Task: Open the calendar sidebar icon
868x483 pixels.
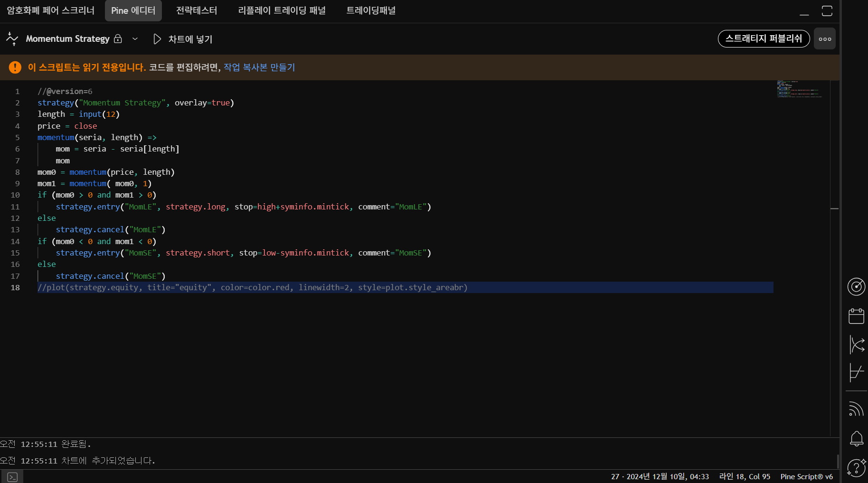Action: [x=857, y=316]
